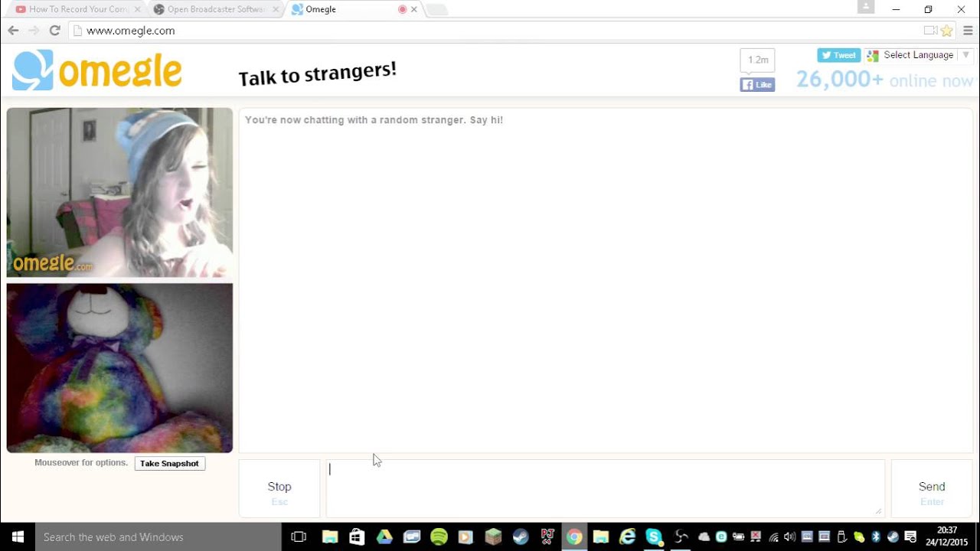
Task: Click the Windows Start button
Action: click(x=18, y=536)
